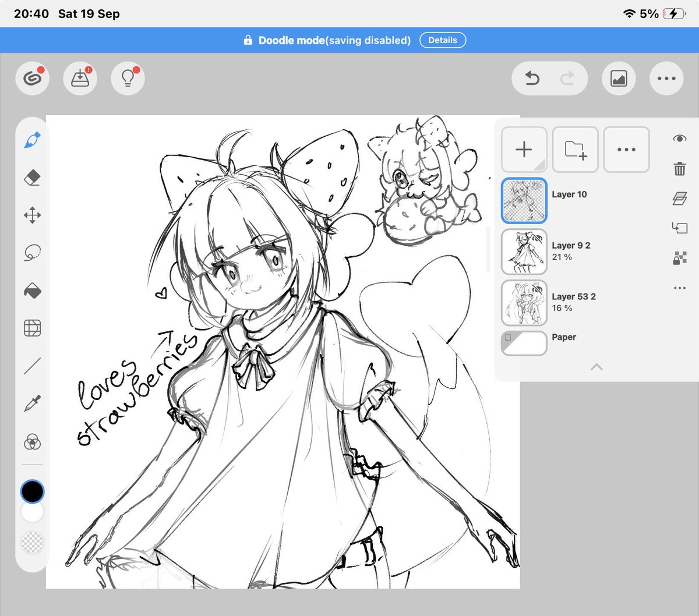Choose the transparent color swatch
The image size is (699, 616).
(32, 542)
